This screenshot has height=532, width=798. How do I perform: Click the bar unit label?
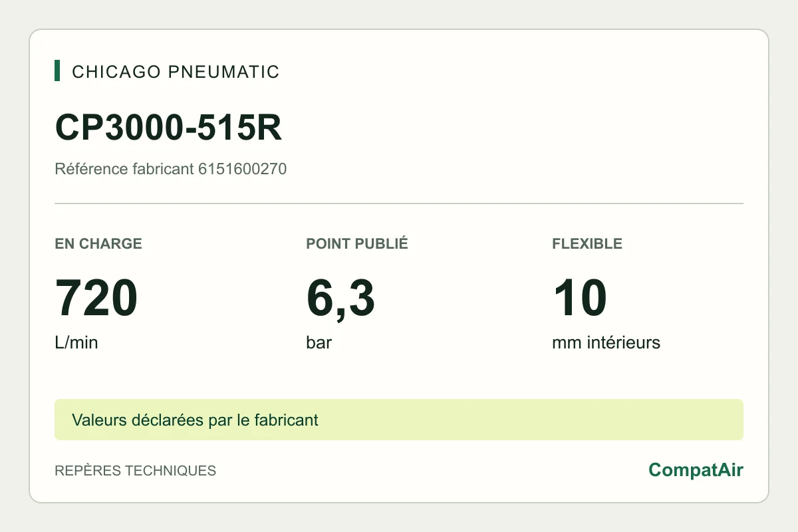(319, 343)
